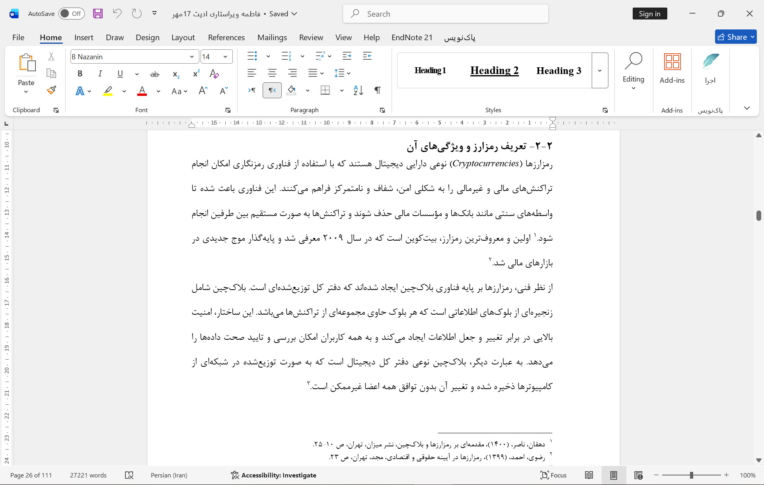Increase font size with Grow Font

[x=203, y=91]
